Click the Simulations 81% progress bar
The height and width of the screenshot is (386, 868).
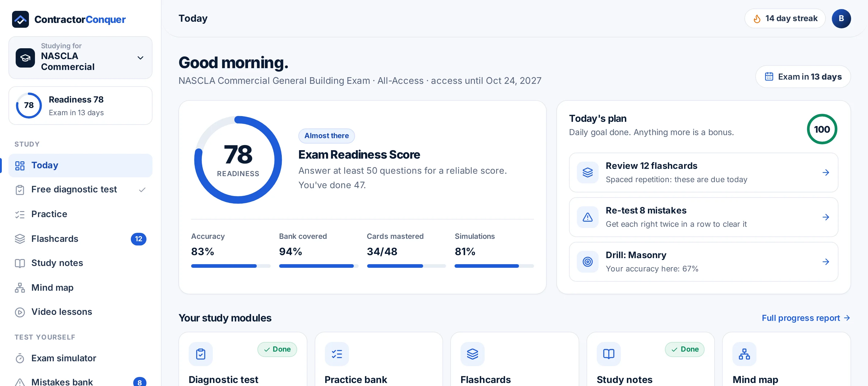click(x=494, y=266)
